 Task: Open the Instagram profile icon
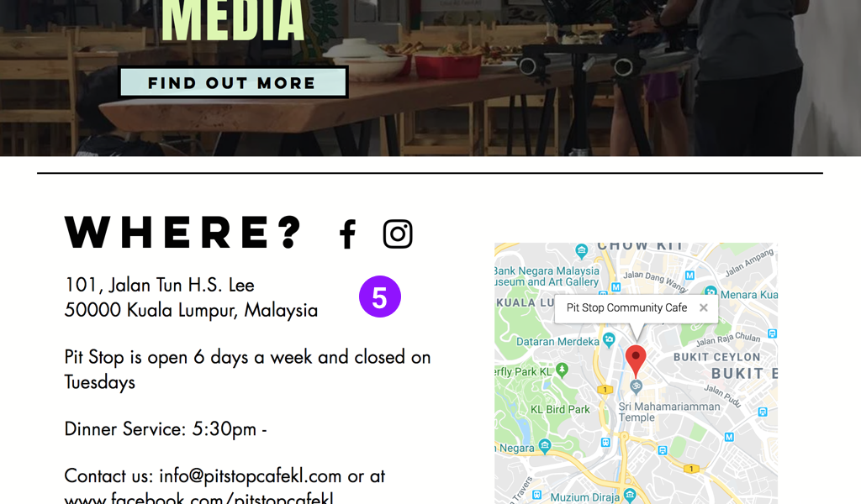[x=398, y=234]
